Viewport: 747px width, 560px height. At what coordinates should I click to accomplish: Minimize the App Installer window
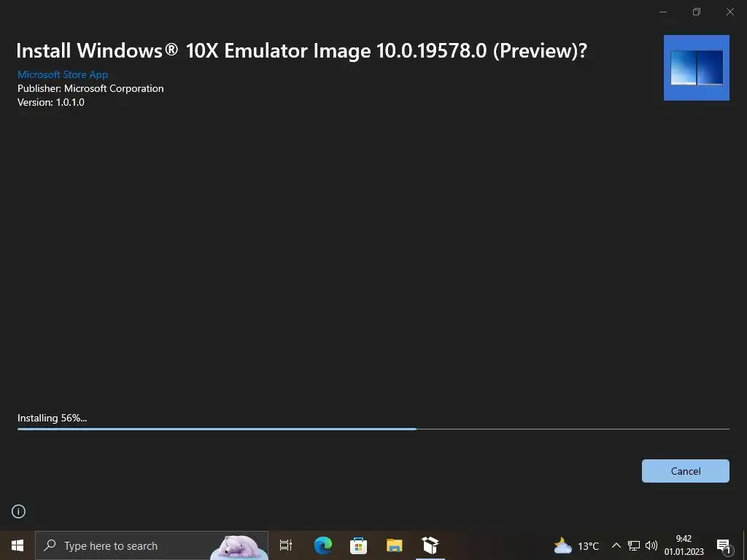tap(662, 12)
